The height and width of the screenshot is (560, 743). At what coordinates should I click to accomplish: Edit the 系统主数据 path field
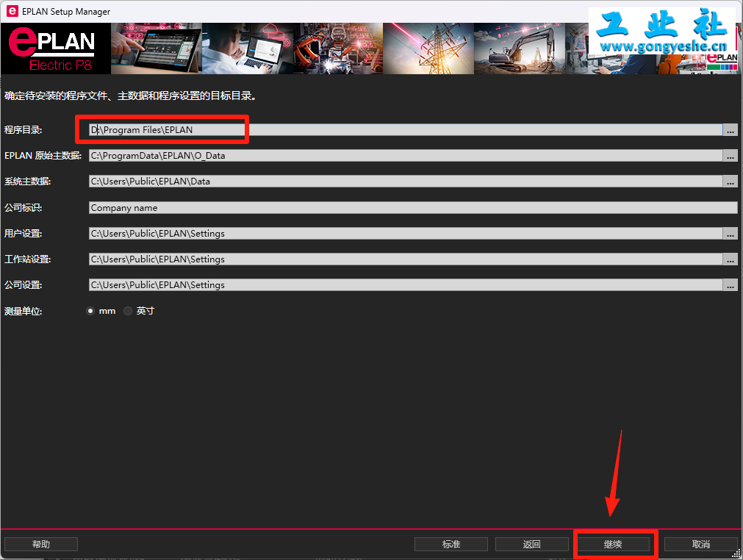[x=406, y=182]
